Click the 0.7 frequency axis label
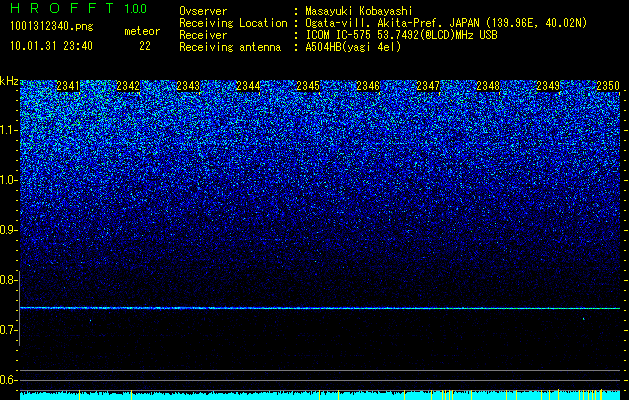The height and width of the screenshot is (400, 629). [x=9, y=330]
